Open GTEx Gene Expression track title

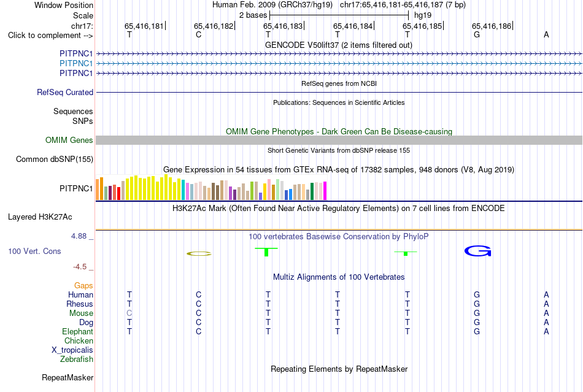[339, 170]
